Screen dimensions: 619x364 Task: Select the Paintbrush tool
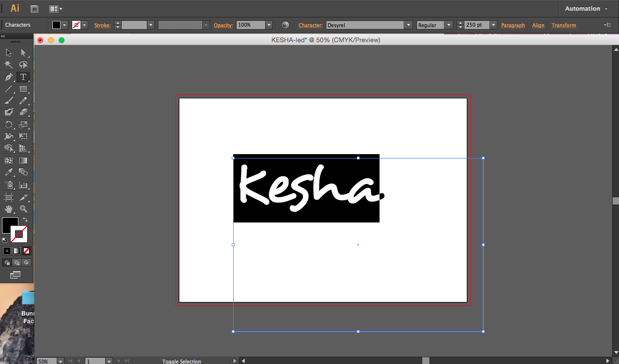point(9,100)
